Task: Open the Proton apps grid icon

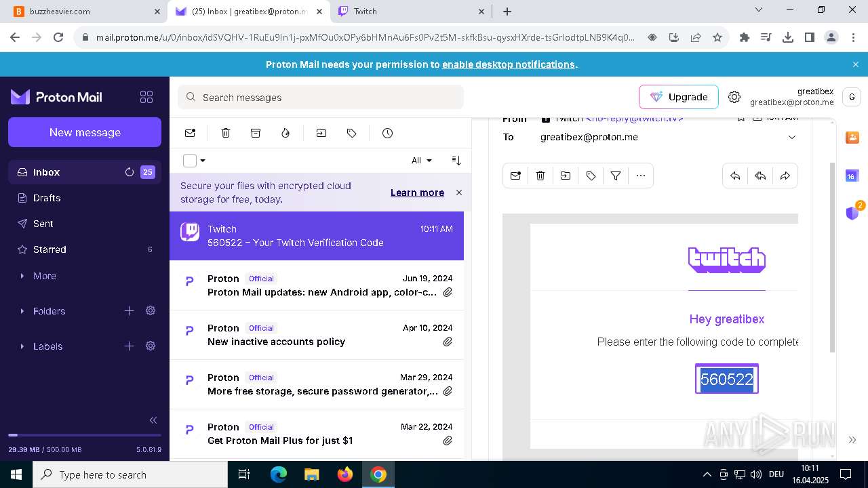Action: coord(146,97)
